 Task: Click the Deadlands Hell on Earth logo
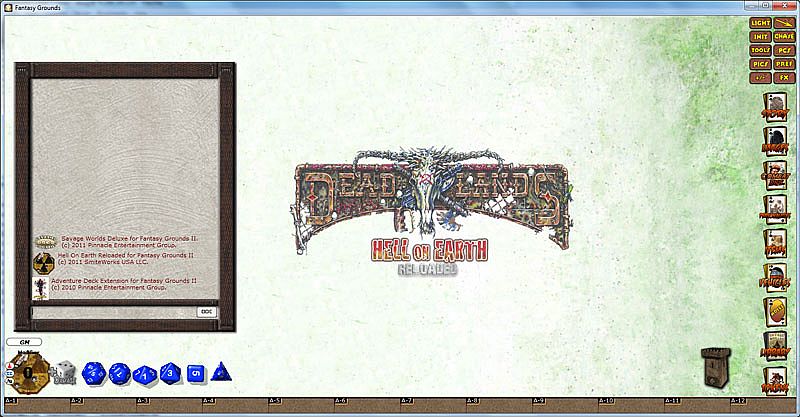[431, 212]
